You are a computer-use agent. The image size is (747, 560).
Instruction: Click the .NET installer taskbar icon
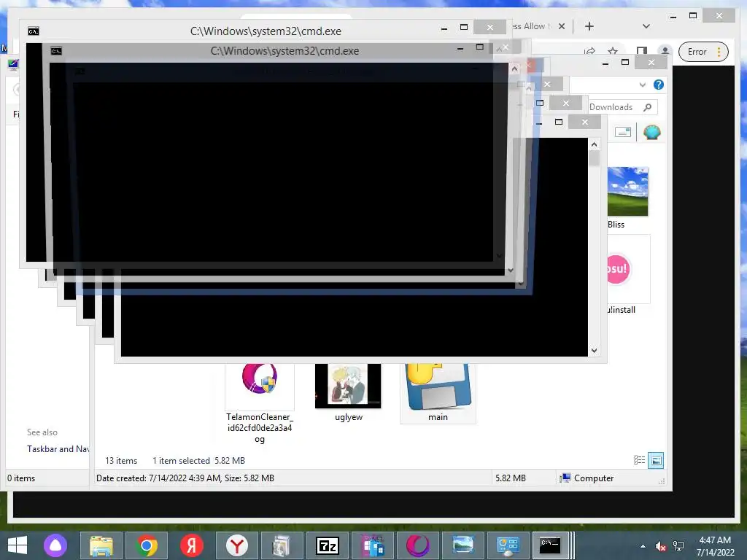point(373,545)
